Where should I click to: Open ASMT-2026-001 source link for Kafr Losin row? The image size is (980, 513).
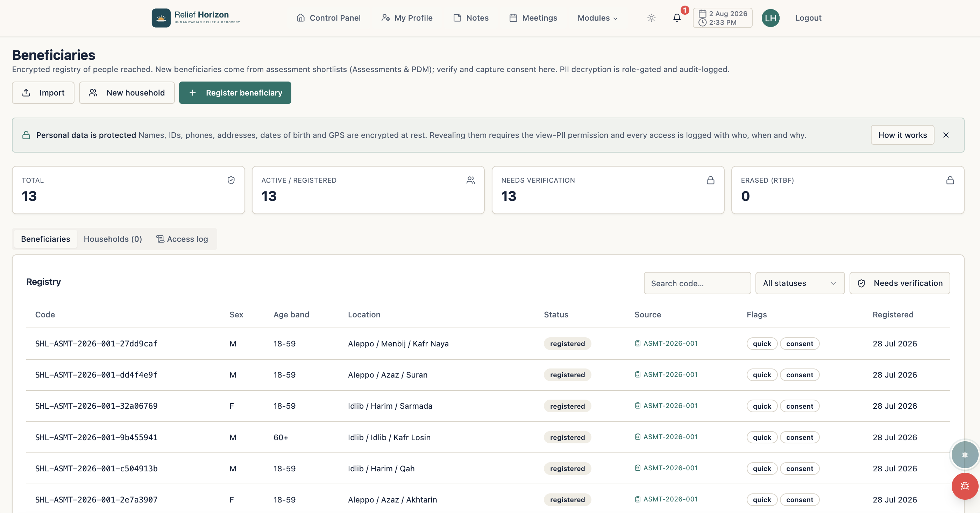(x=666, y=437)
